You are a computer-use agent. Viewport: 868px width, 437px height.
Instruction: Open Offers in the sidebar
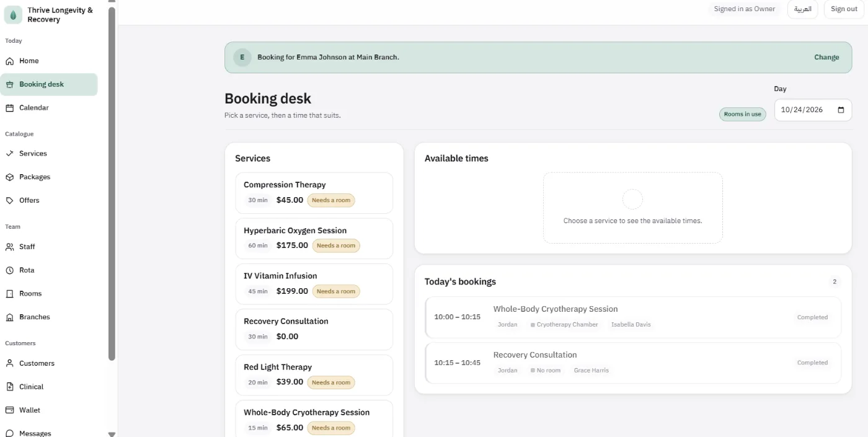tap(49, 201)
